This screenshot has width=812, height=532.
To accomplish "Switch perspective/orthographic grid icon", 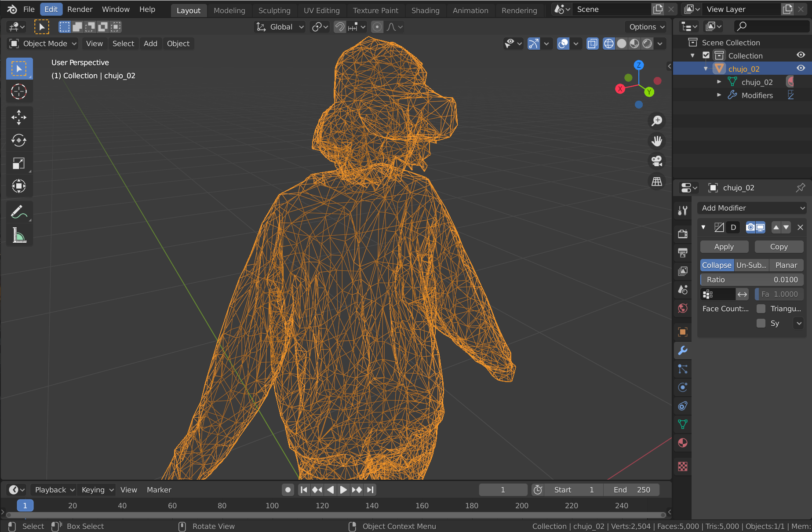I will [x=657, y=181].
